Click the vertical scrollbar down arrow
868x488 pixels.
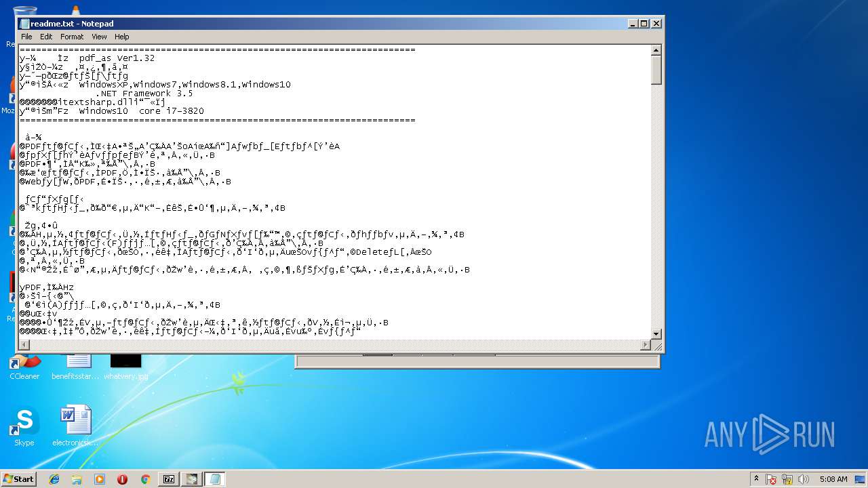coord(656,334)
